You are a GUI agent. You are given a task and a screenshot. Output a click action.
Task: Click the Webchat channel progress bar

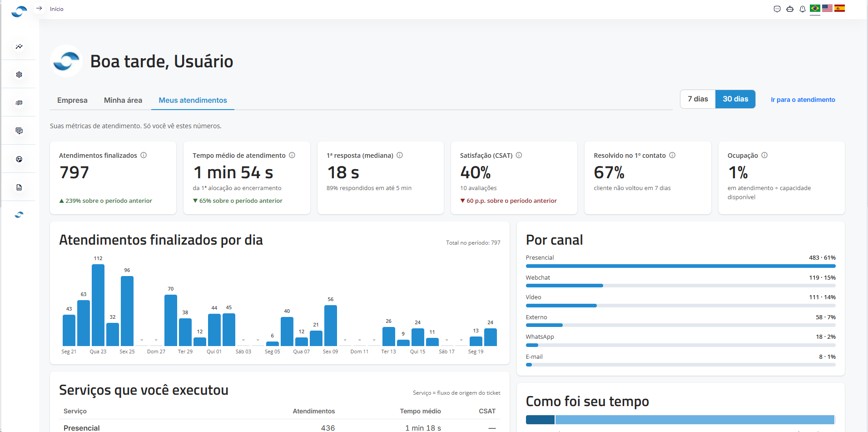(680, 286)
